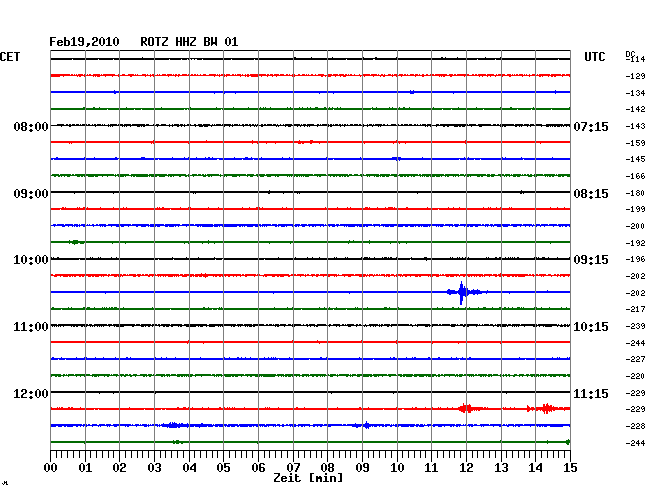Click the DC offset value -217
The width and height of the screenshot is (650, 494).
[635, 309]
